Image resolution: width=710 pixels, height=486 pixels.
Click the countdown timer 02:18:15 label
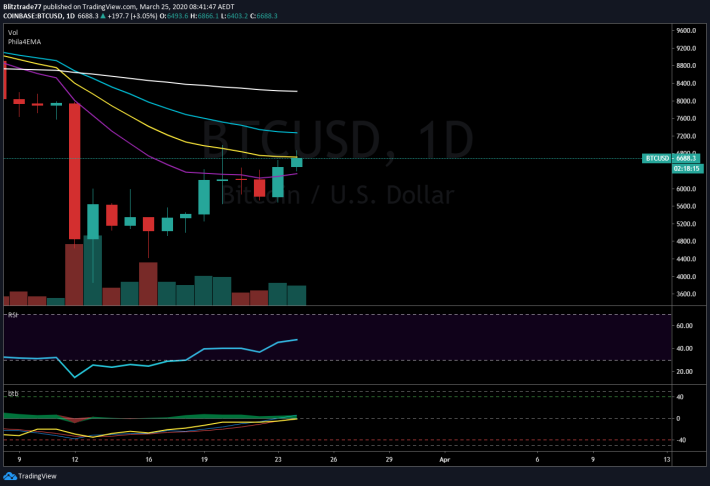688,168
